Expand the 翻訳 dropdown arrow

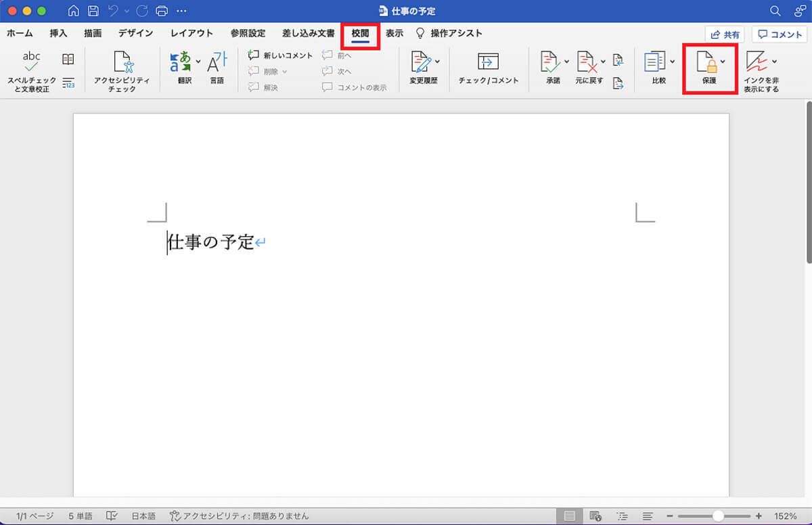[x=198, y=62]
